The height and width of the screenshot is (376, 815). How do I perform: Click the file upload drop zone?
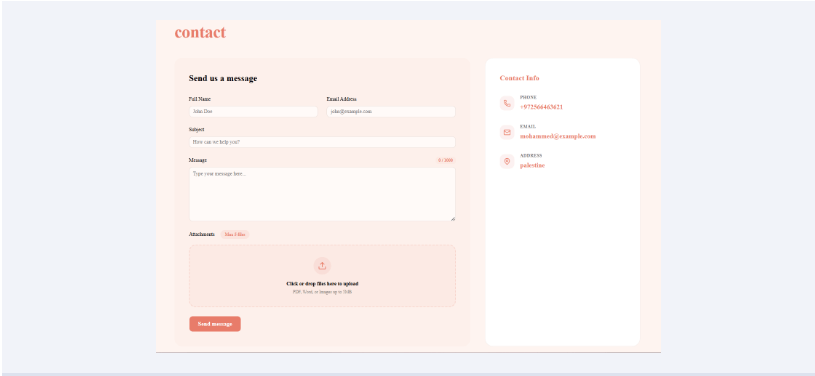322,276
